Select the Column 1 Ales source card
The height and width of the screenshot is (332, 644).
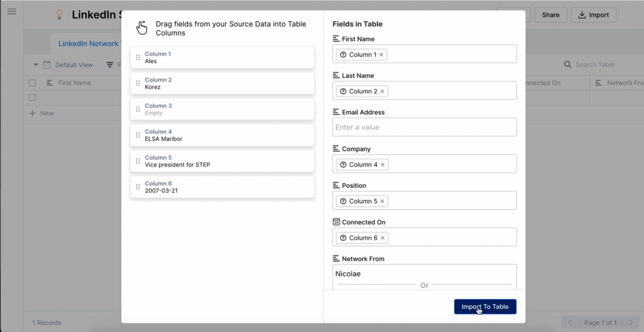pos(222,57)
